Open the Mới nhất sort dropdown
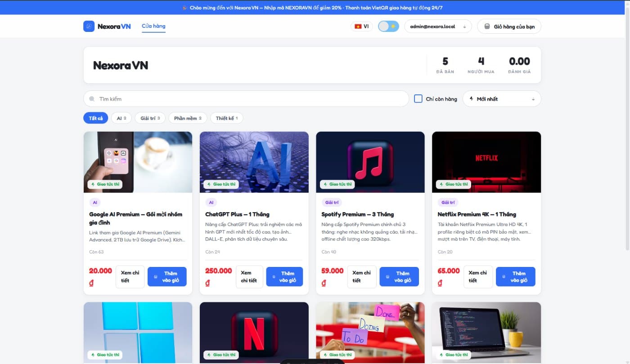 pos(502,99)
